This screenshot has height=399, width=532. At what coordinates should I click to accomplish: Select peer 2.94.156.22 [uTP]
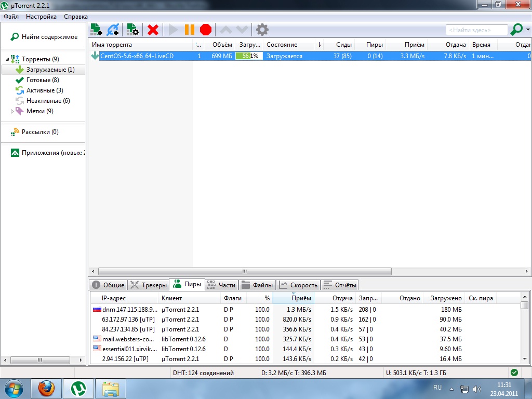(x=305, y=358)
